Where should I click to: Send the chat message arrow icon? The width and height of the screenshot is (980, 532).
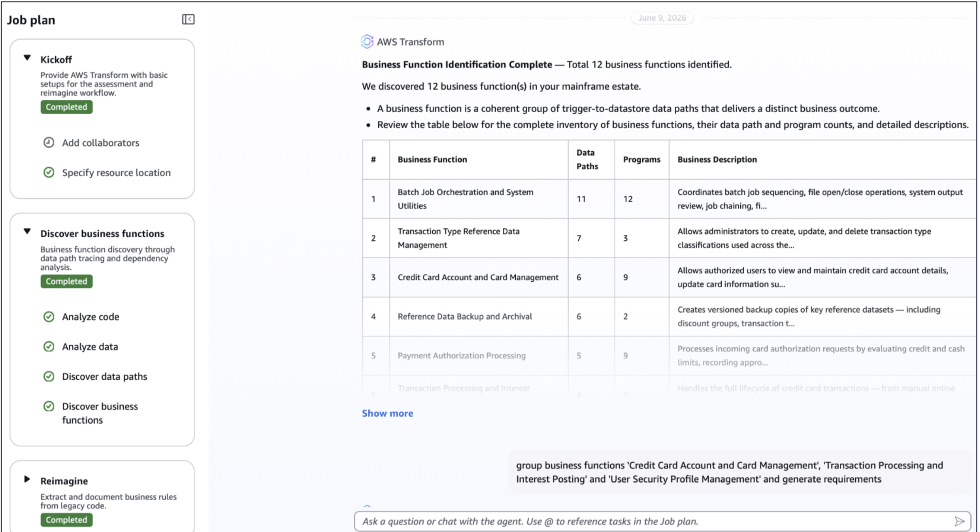(959, 521)
